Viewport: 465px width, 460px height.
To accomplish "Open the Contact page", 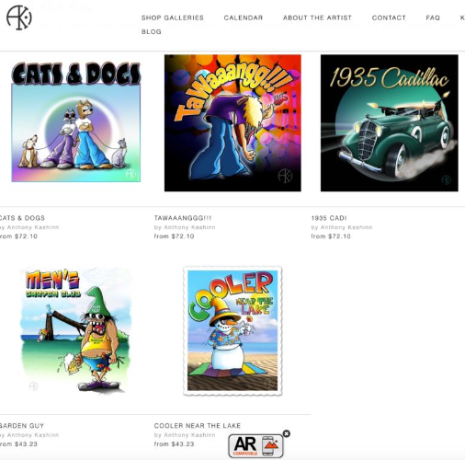I will coord(389,18).
